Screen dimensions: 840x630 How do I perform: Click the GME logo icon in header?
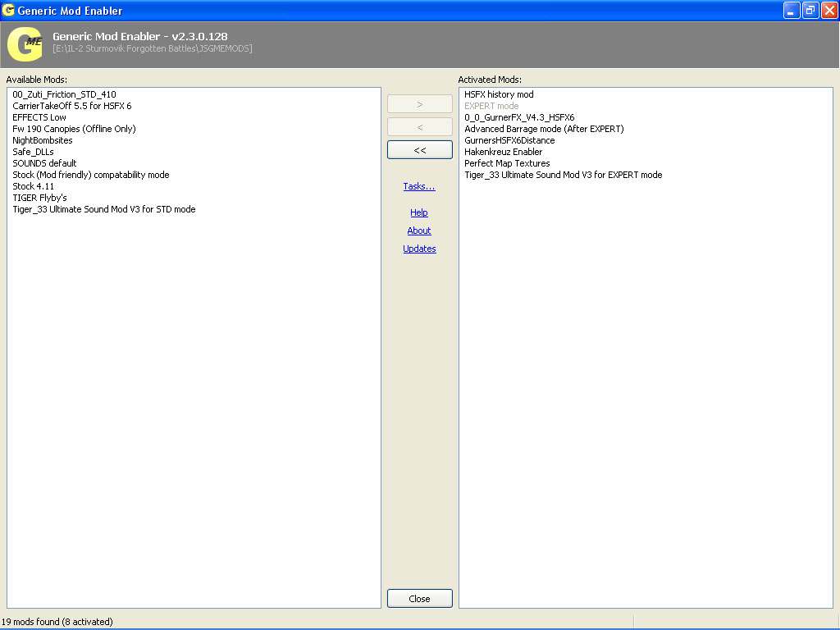[25, 44]
